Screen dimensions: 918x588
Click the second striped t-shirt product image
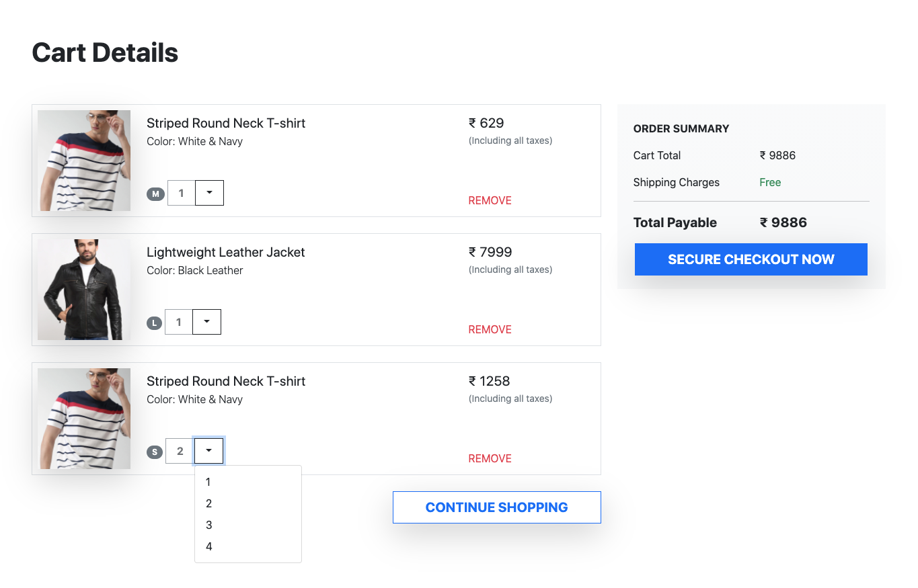pyautogui.click(x=84, y=418)
